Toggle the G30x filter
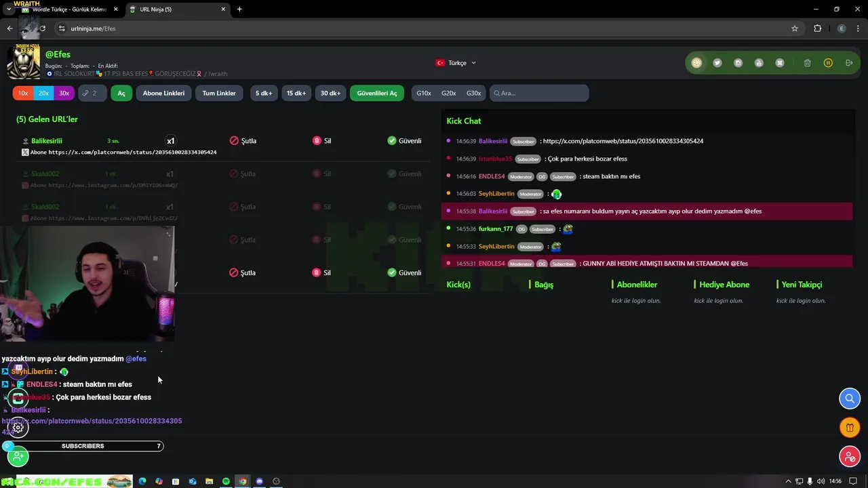Screen dimensions: 868x488 (473, 94)
